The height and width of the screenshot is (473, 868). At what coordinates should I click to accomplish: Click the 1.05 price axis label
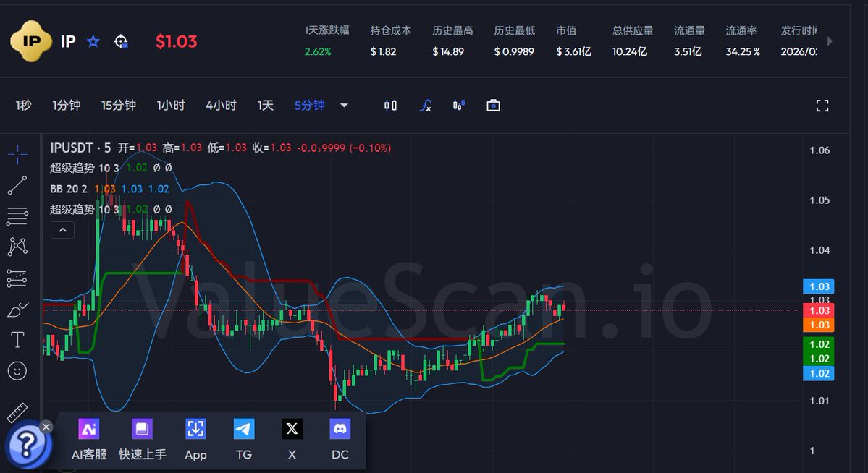(x=819, y=200)
